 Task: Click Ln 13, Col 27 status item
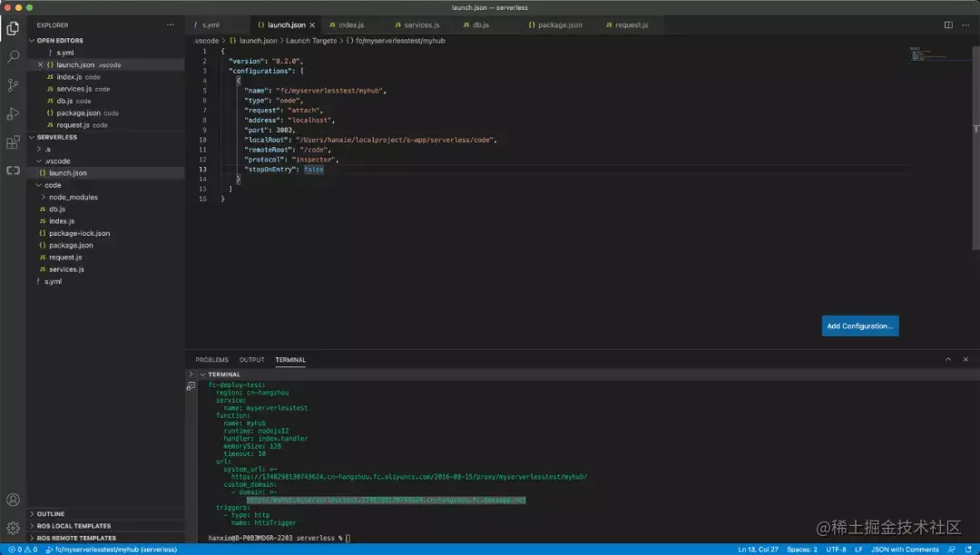(x=758, y=550)
